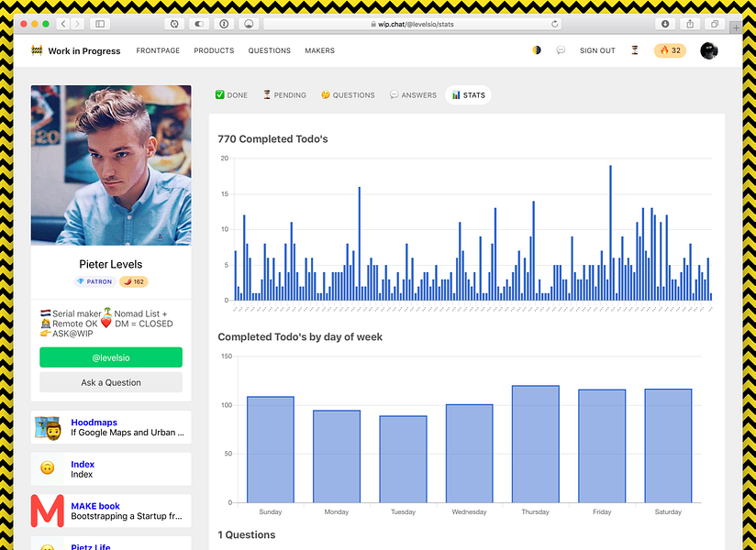Click the Index upside-down smiley icon
Screen dimensions: 756x550
pyautogui.click(x=48, y=468)
